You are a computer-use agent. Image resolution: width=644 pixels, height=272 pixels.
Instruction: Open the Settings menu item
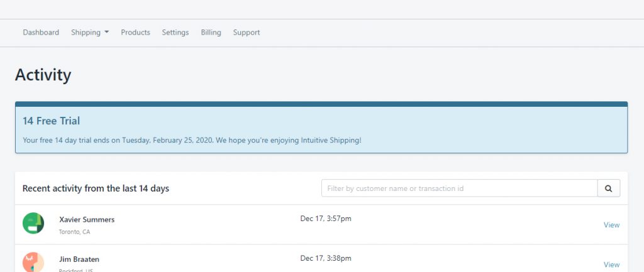(x=175, y=32)
